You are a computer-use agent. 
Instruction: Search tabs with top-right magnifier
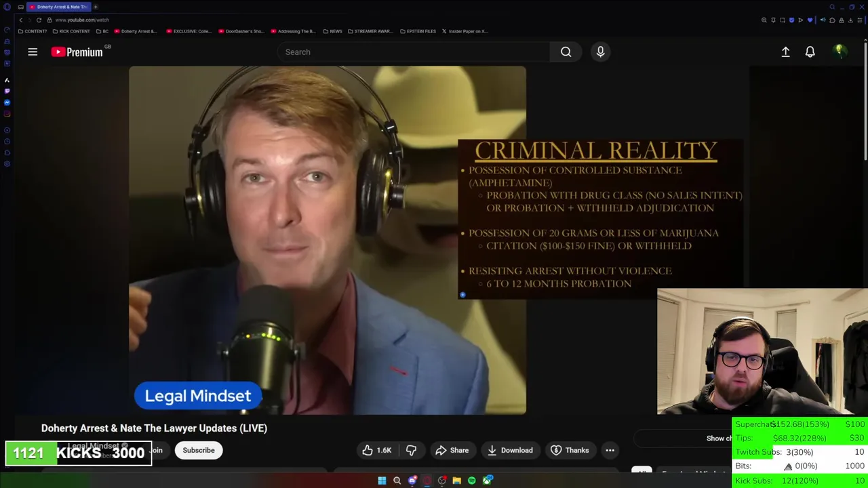pyautogui.click(x=832, y=7)
